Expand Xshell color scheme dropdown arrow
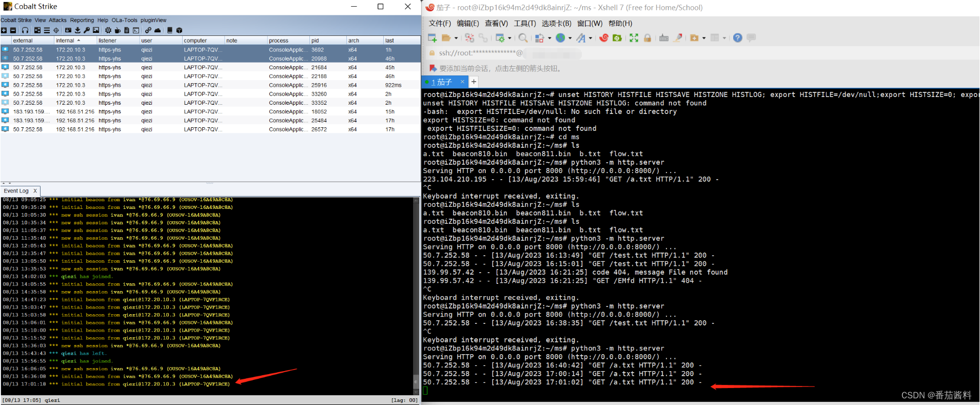Viewport: 980px width, 405px height. point(550,38)
